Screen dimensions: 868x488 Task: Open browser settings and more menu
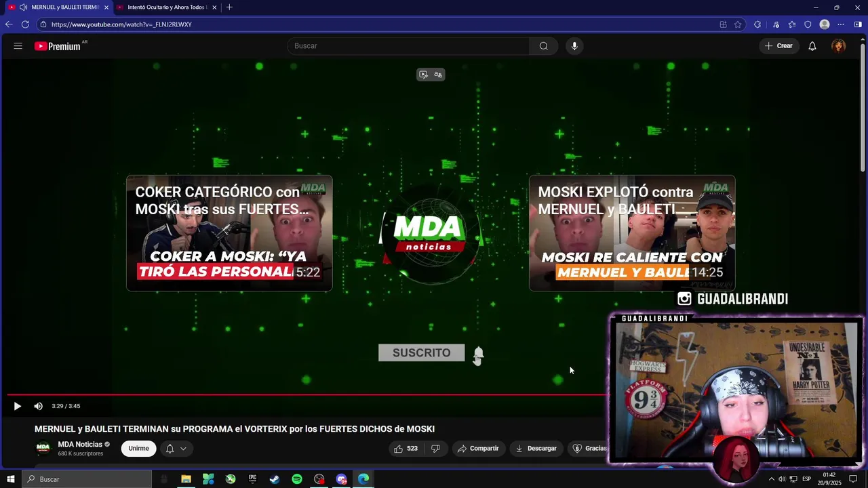point(841,24)
